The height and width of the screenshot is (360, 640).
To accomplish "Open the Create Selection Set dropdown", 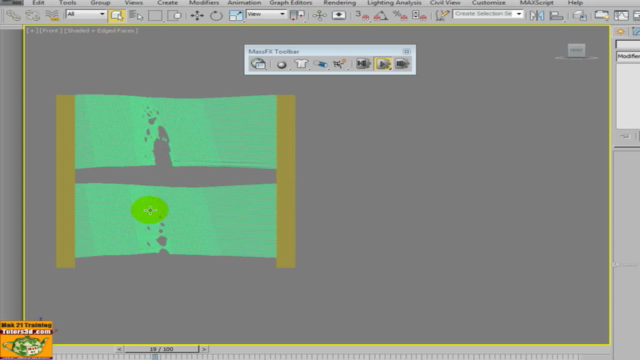I will [x=488, y=14].
